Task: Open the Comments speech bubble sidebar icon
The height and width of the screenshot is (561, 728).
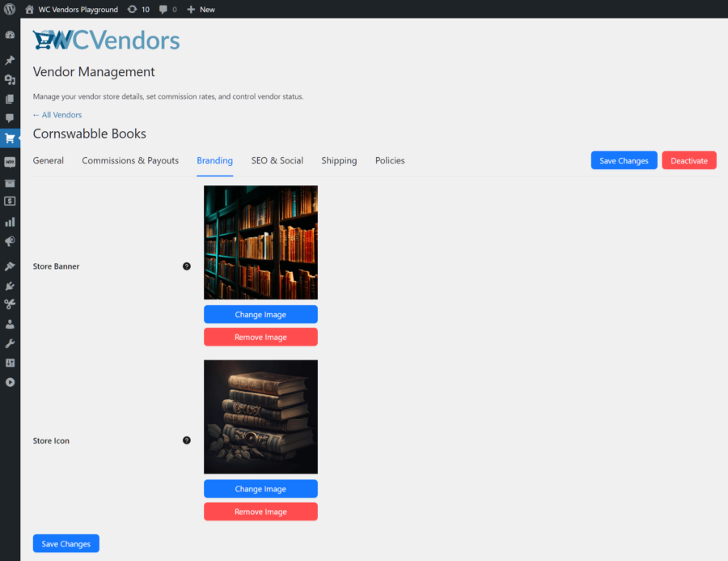Action: (x=10, y=117)
